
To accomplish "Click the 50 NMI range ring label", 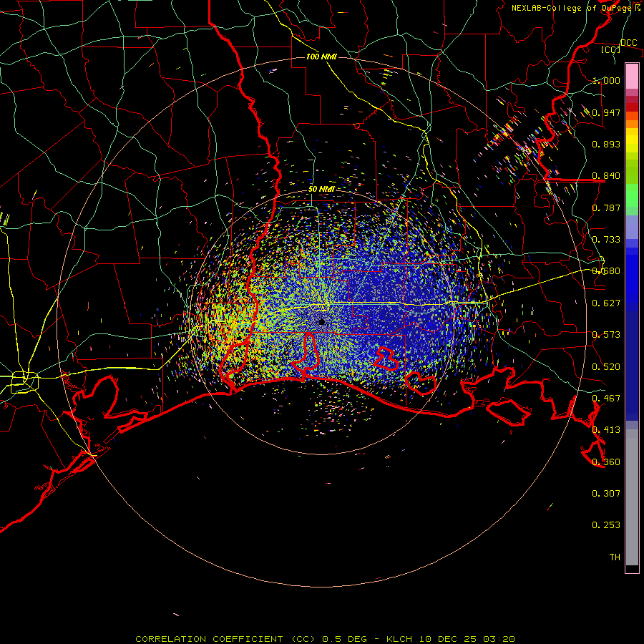I will coord(321,190).
